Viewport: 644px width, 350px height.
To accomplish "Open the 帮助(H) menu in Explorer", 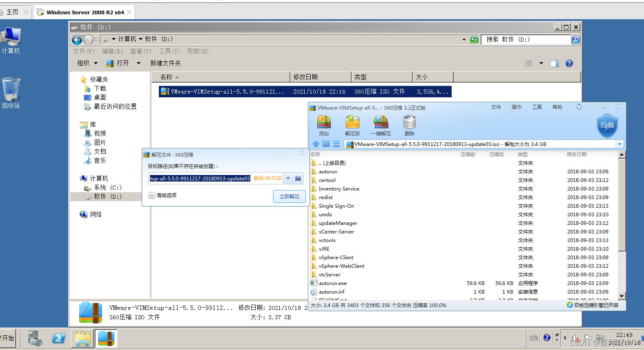I will click(198, 51).
